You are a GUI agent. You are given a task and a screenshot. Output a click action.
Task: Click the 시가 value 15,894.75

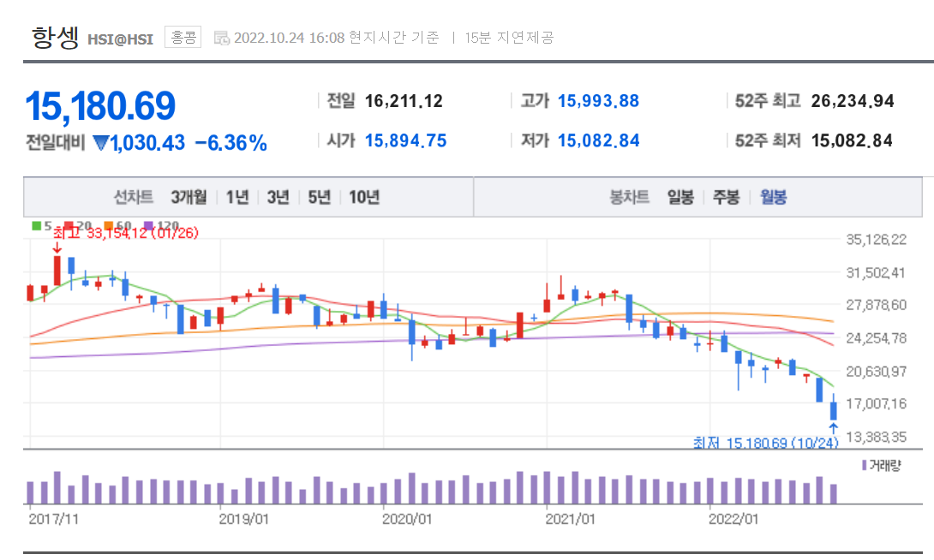pyautogui.click(x=405, y=140)
